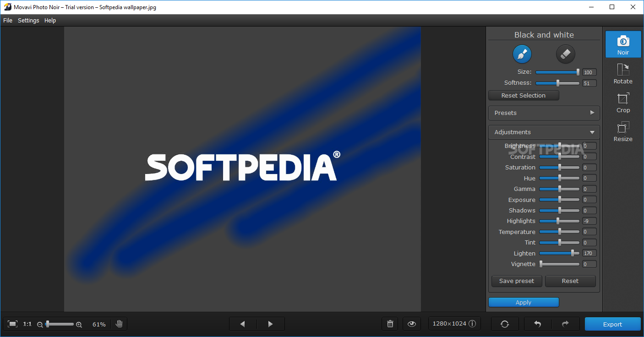Click the Reset Selection button
Image resolution: width=644 pixels, height=337 pixels.
click(x=524, y=95)
